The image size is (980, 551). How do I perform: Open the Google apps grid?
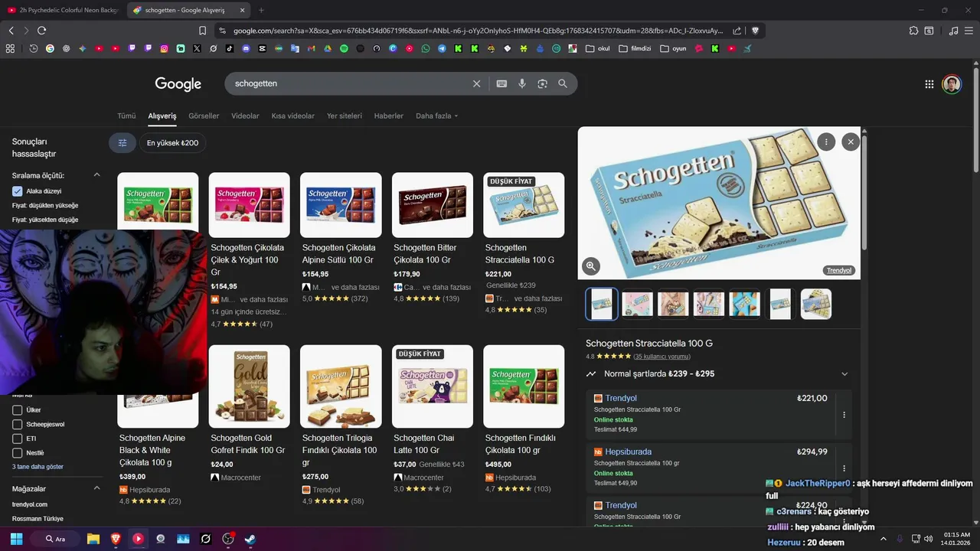coord(929,84)
